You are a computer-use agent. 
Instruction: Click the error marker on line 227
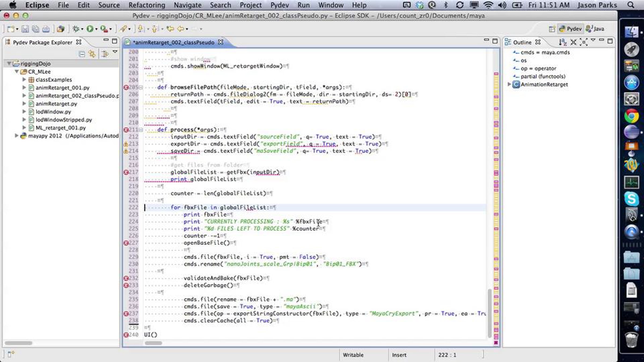click(x=126, y=243)
